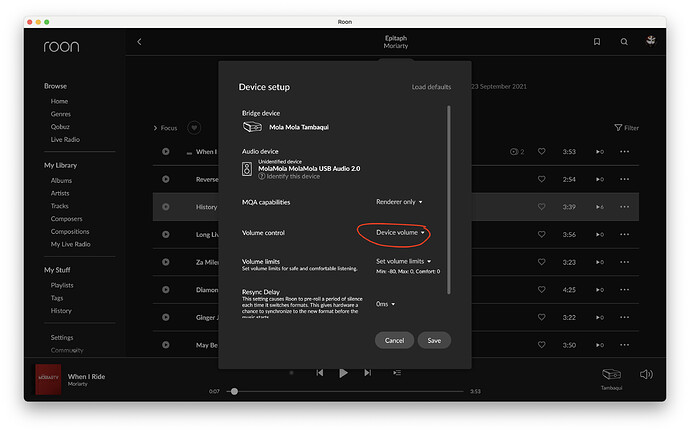Open the bookmarks icon in the header
690x432 pixels.
tap(597, 42)
